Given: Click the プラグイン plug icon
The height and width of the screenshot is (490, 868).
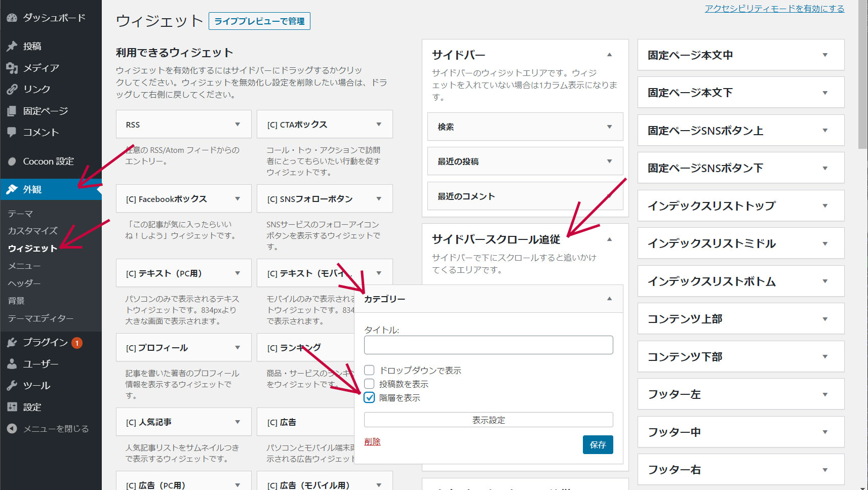Looking at the screenshot, I should point(12,343).
